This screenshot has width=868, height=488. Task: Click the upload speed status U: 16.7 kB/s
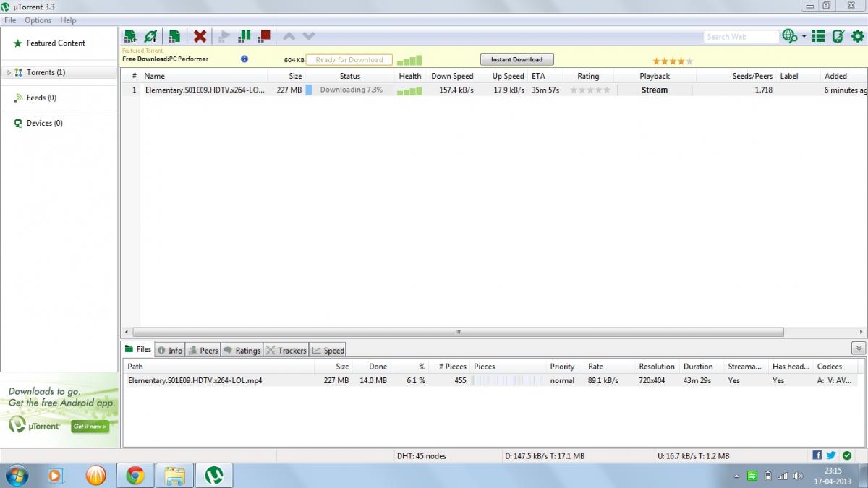pyautogui.click(x=693, y=456)
